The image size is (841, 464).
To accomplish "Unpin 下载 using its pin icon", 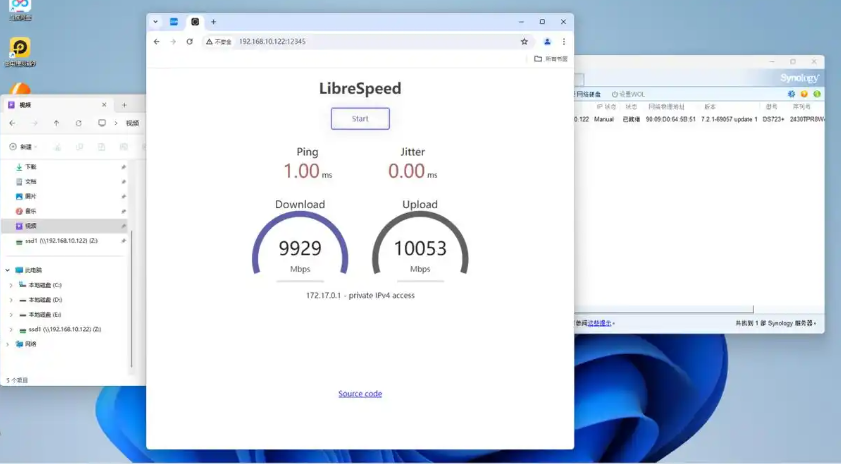I will [123, 167].
